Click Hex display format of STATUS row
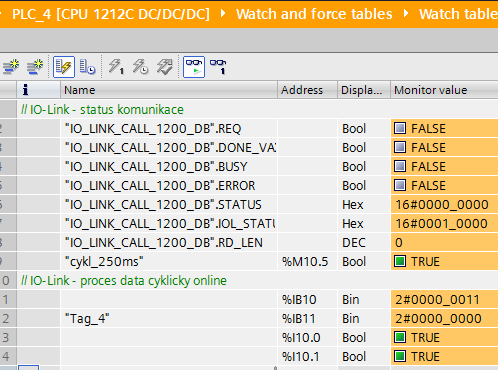This screenshot has width=498, height=370. click(x=364, y=204)
